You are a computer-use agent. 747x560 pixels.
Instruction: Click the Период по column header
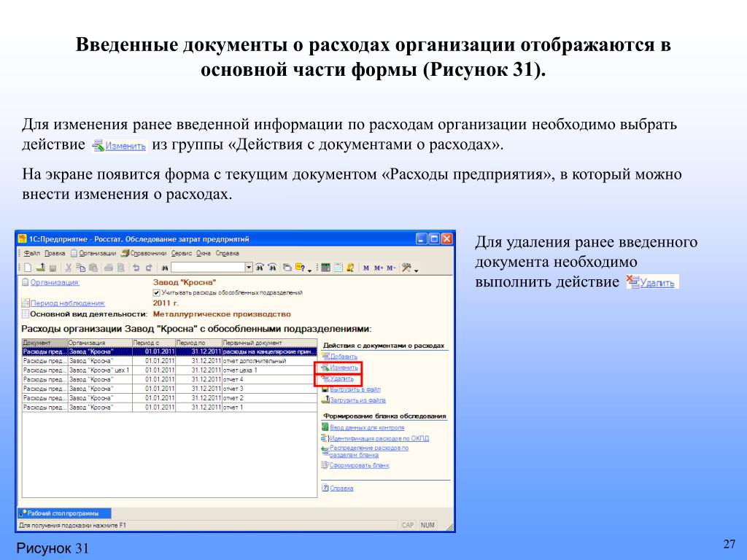point(198,343)
